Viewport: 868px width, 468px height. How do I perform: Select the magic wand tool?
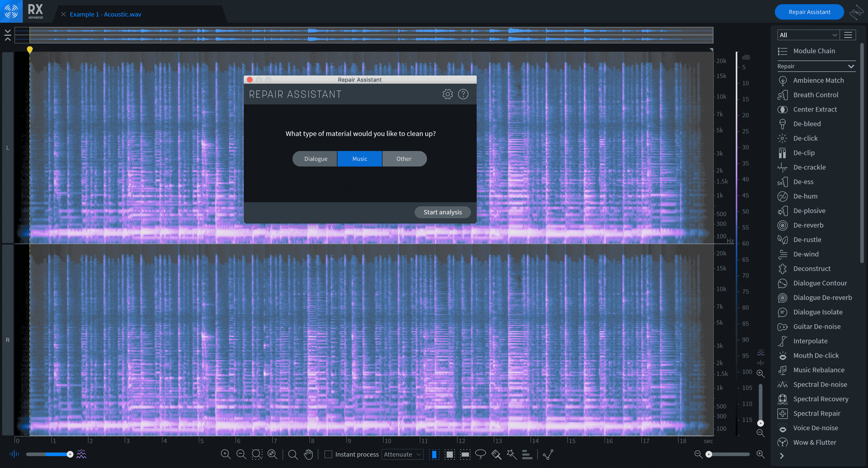point(511,454)
